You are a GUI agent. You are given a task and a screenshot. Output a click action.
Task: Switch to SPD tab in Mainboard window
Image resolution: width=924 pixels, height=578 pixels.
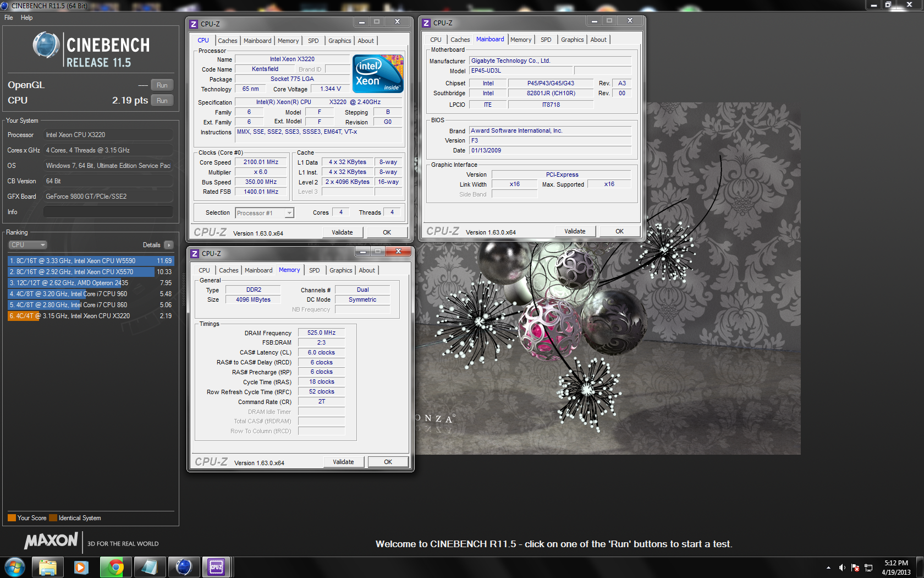(x=546, y=40)
